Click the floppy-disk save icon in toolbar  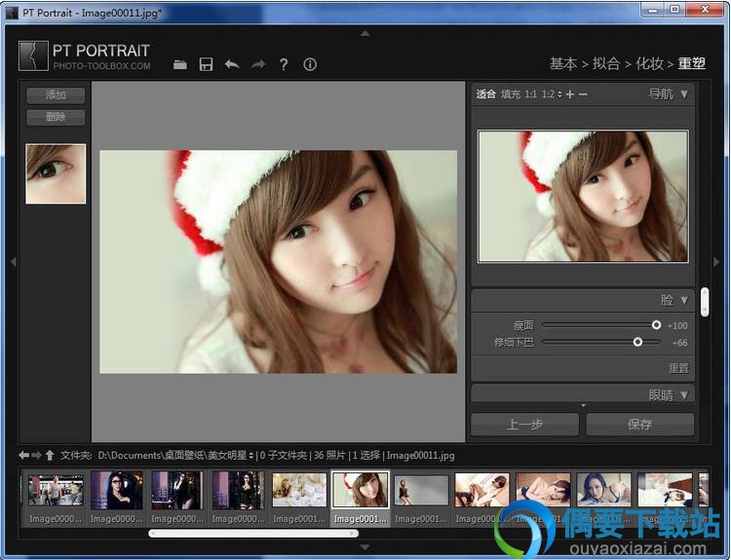click(206, 64)
